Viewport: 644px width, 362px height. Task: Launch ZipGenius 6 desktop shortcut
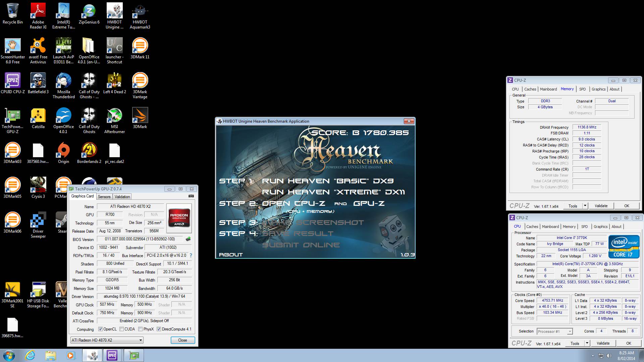(x=89, y=14)
